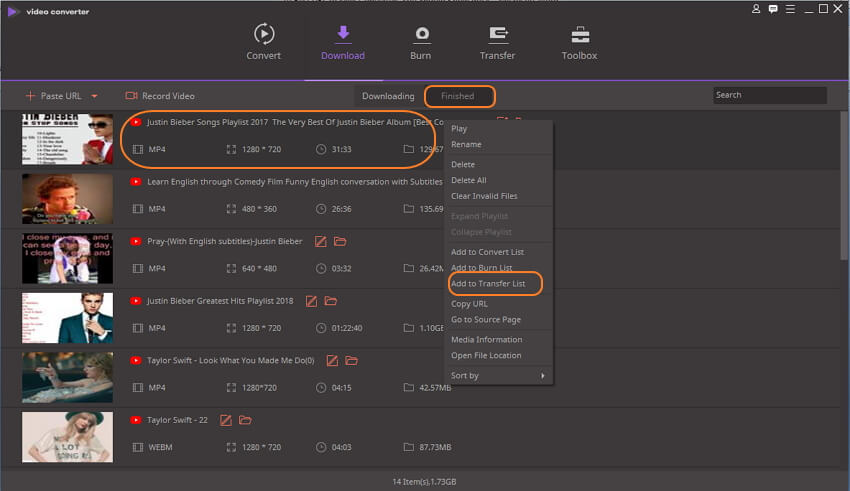Switch to the Finished tab
This screenshot has width=850, height=491.
458,96
